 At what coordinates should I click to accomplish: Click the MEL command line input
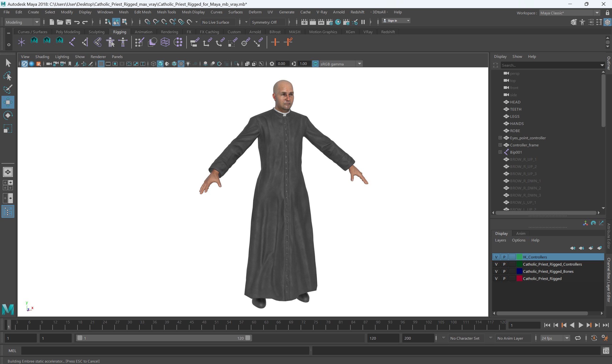pyautogui.click(x=165, y=351)
